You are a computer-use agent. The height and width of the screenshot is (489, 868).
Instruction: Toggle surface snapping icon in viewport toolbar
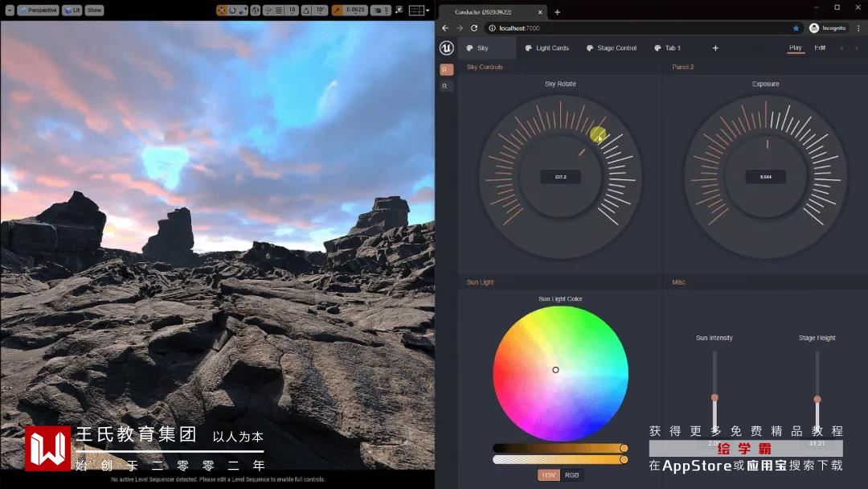268,10
